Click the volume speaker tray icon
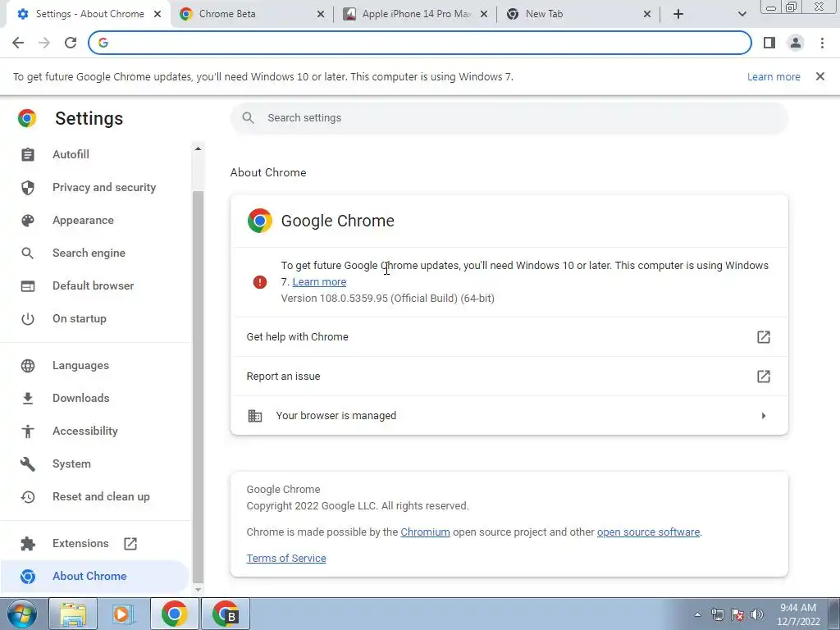The width and height of the screenshot is (840, 630). (x=757, y=614)
